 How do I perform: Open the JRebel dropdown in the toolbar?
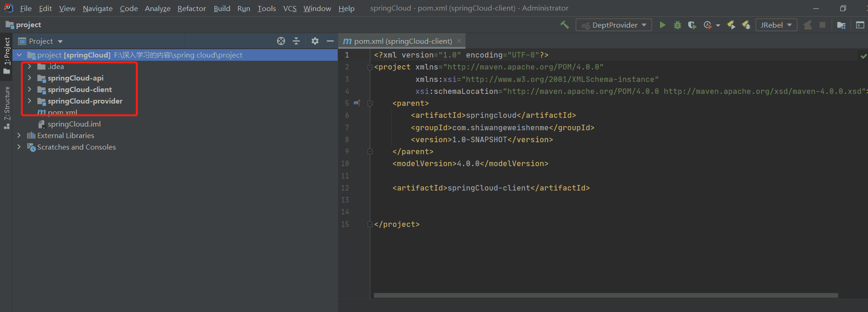click(776, 25)
